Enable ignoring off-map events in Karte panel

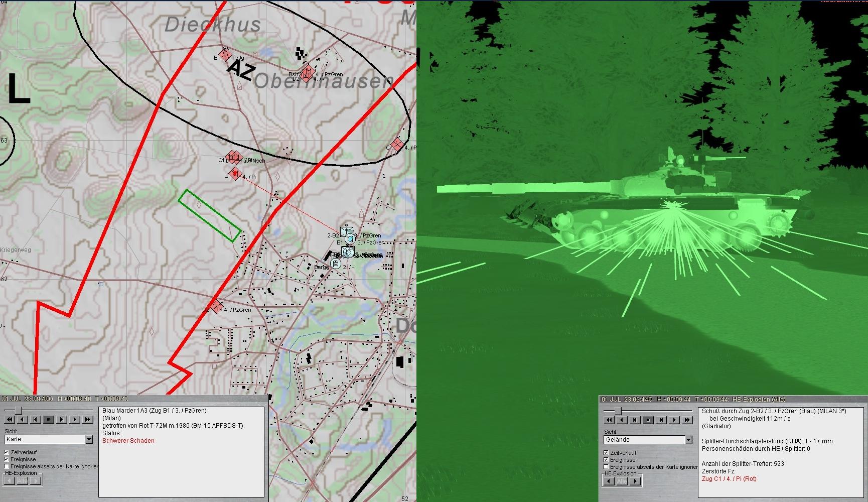tap(7, 466)
